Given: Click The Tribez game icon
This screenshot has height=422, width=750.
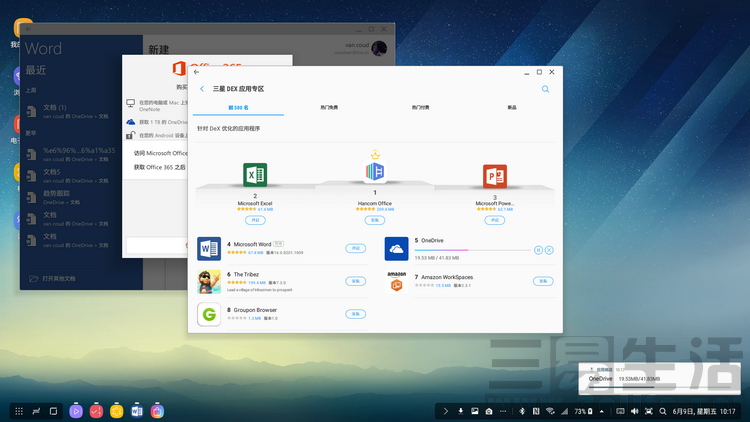Looking at the screenshot, I should pos(209,281).
